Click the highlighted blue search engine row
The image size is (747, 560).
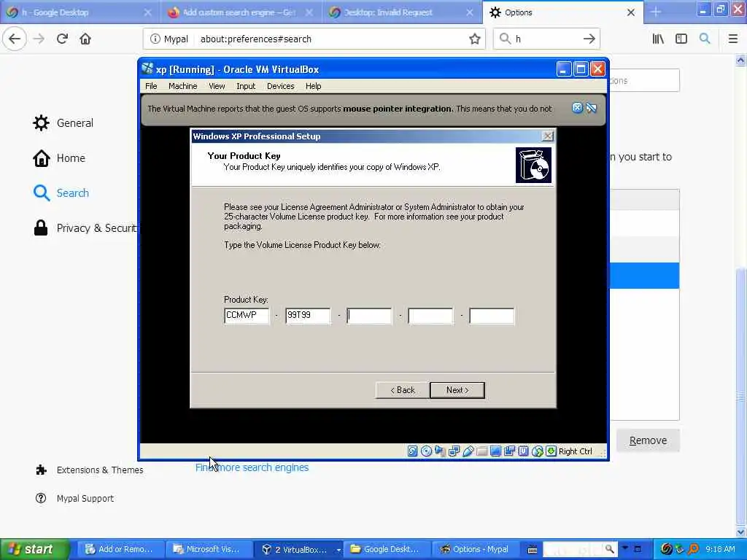[x=644, y=275]
